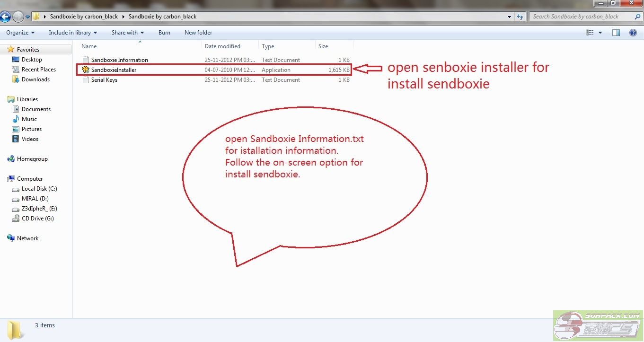Screen dimensions: 644x342
Task: Open the Help question mark icon
Action: tap(633, 33)
